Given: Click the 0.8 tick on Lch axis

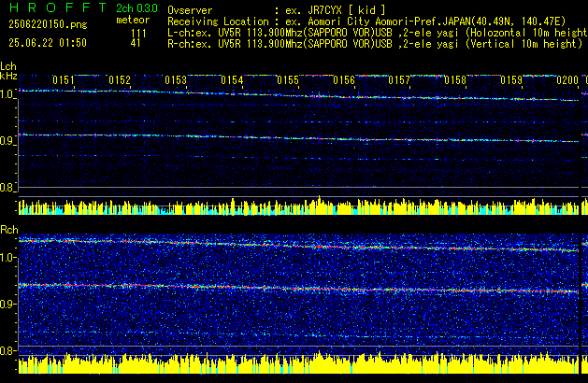Looking at the screenshot, I should (7, 188).
